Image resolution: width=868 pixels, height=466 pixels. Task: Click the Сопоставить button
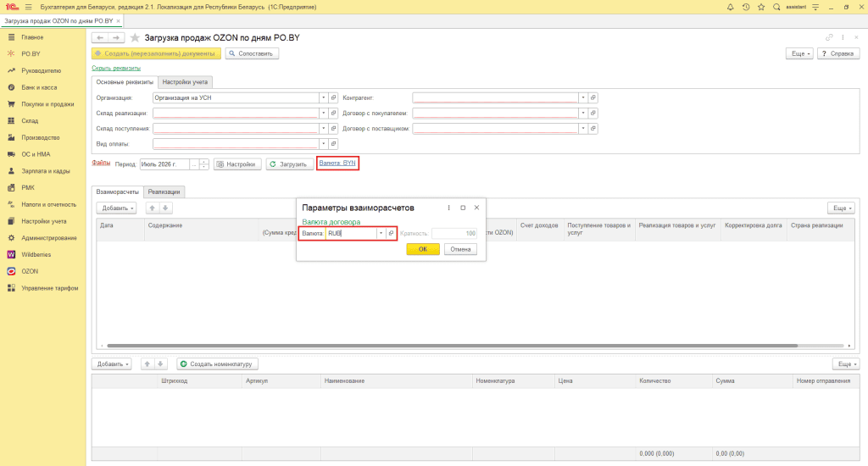(252, 53)
